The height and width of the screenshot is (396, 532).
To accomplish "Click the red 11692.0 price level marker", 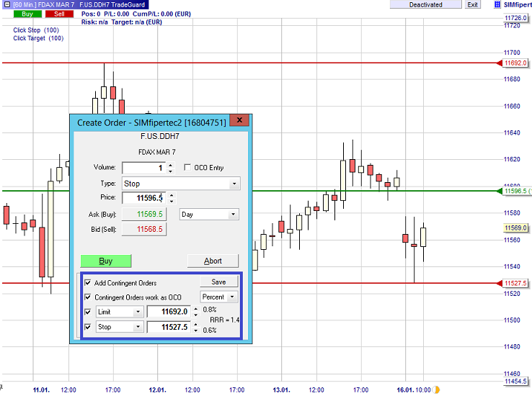I will click(x=516, y=63).
